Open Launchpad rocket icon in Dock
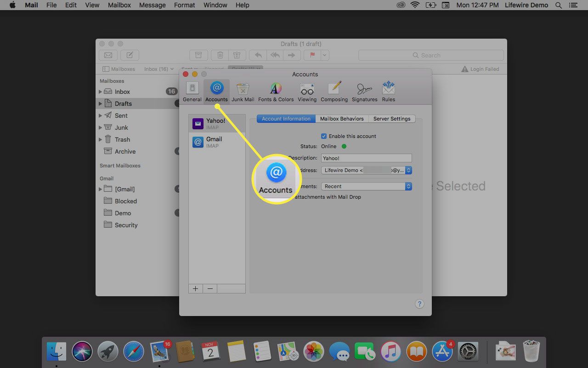 point(108,352)
